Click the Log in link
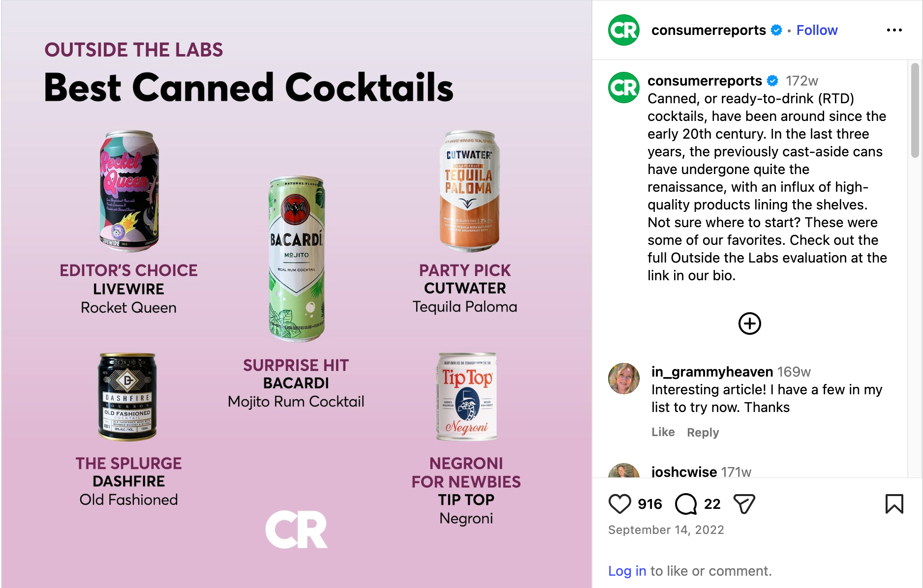The width and height of the screenshot is (923, 588). 627,571
